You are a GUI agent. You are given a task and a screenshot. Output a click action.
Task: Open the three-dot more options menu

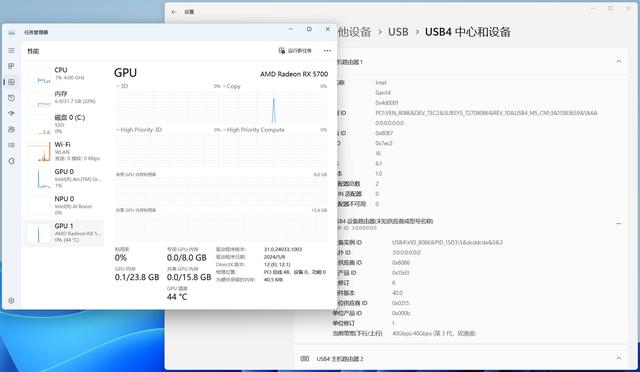coord(327,51)
